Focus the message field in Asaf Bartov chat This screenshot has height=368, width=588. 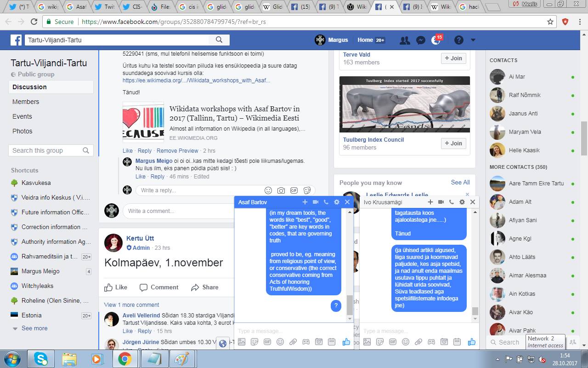[x=294, y=331]
